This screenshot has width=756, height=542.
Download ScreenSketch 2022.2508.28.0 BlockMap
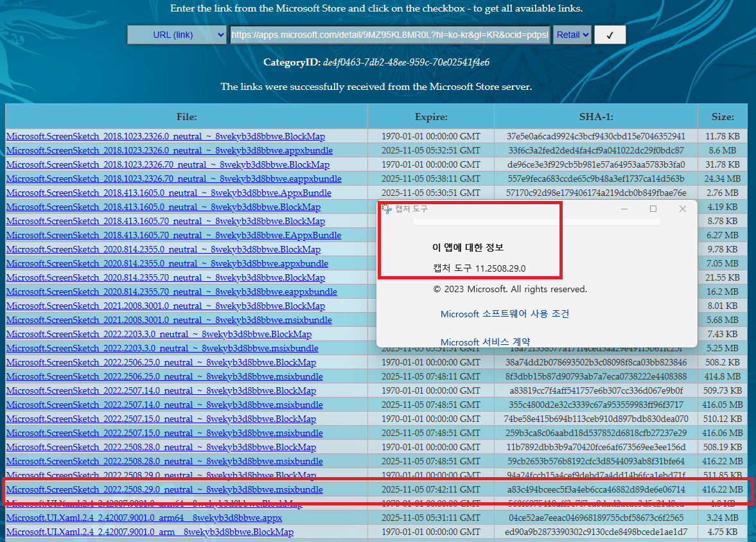(161, 447)
